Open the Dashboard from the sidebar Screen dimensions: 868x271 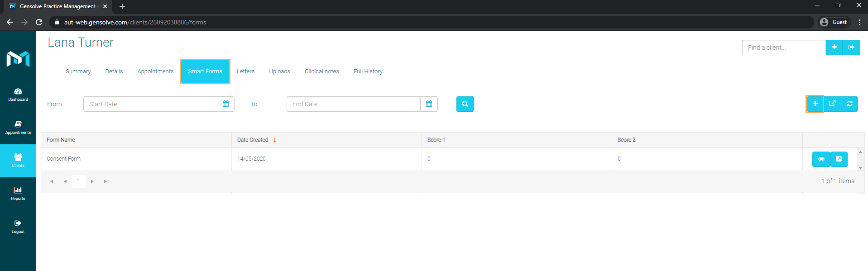click(x=18, y=95)
